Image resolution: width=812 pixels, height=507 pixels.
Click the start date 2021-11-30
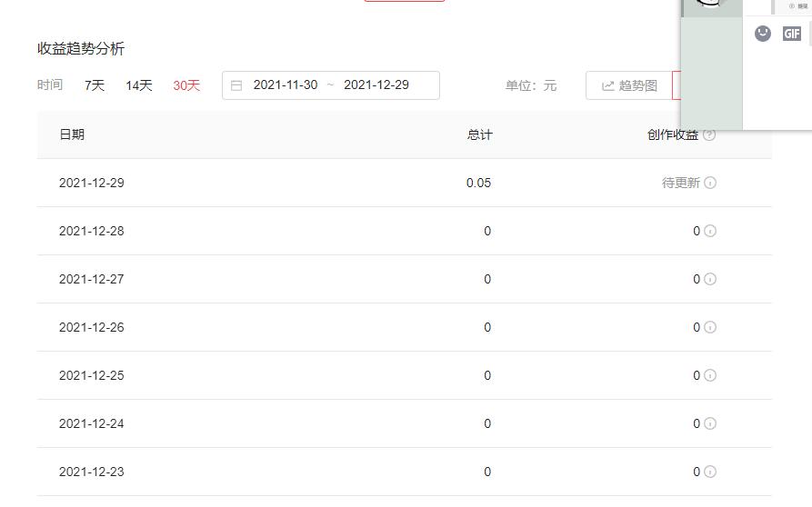pos(286,84)
